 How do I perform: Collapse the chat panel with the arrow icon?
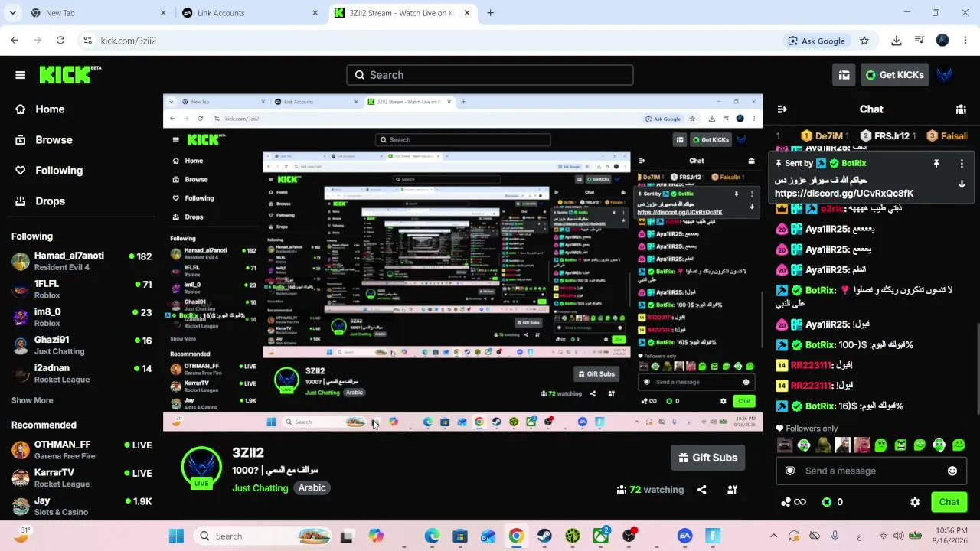pos(782,109)
